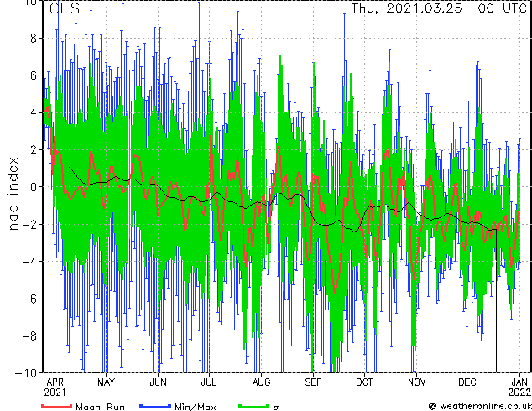Click the JUN month label

pyautogui.click(x=158, y=382)
